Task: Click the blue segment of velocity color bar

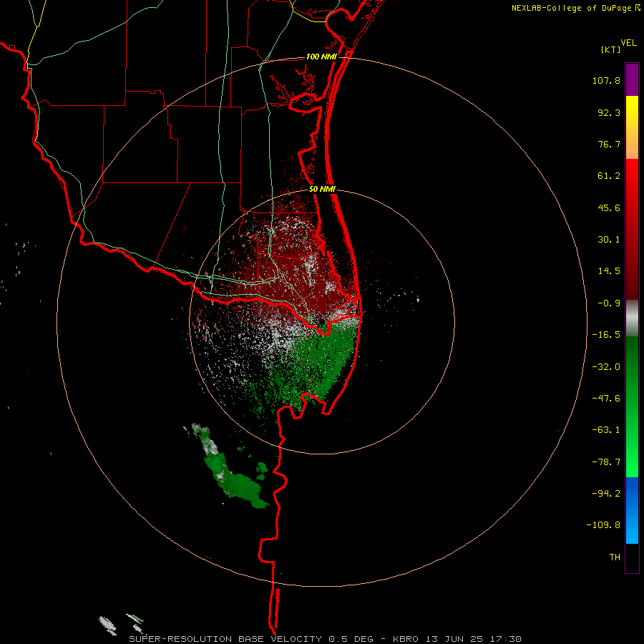Action: (632, 510)
